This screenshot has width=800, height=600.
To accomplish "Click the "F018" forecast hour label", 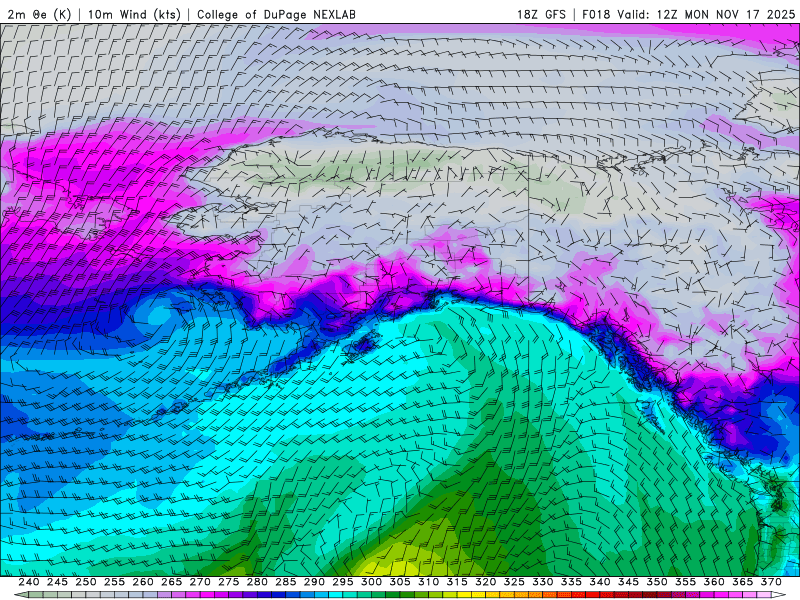I will (596, 14).
